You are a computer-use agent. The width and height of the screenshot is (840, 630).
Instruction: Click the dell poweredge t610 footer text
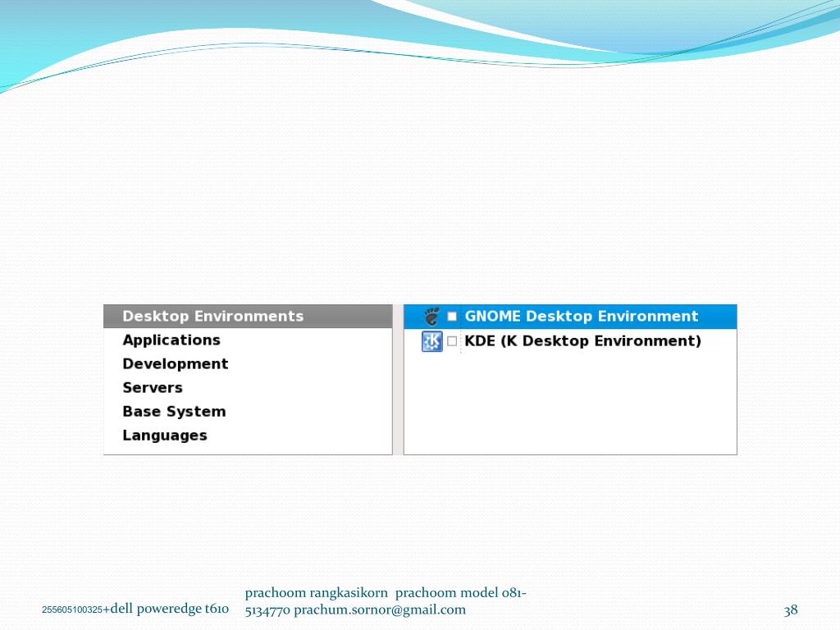[169, 609]
